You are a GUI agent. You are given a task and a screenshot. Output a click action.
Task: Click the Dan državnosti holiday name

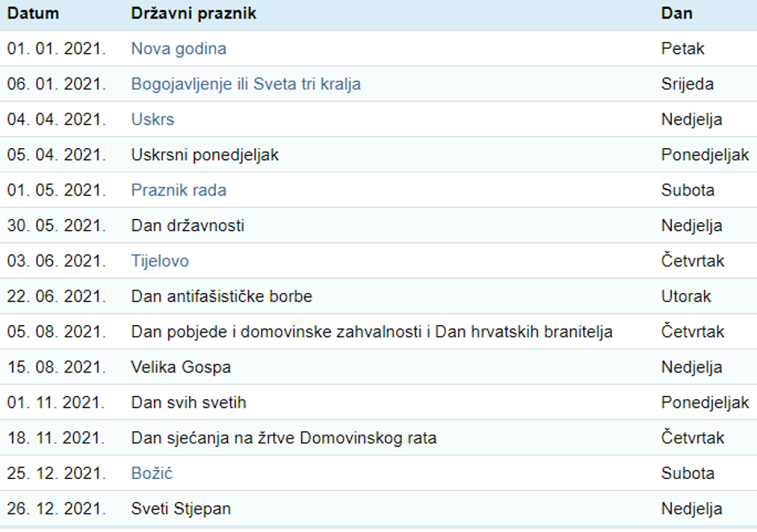pyautogui.click(x=188, y=225)
